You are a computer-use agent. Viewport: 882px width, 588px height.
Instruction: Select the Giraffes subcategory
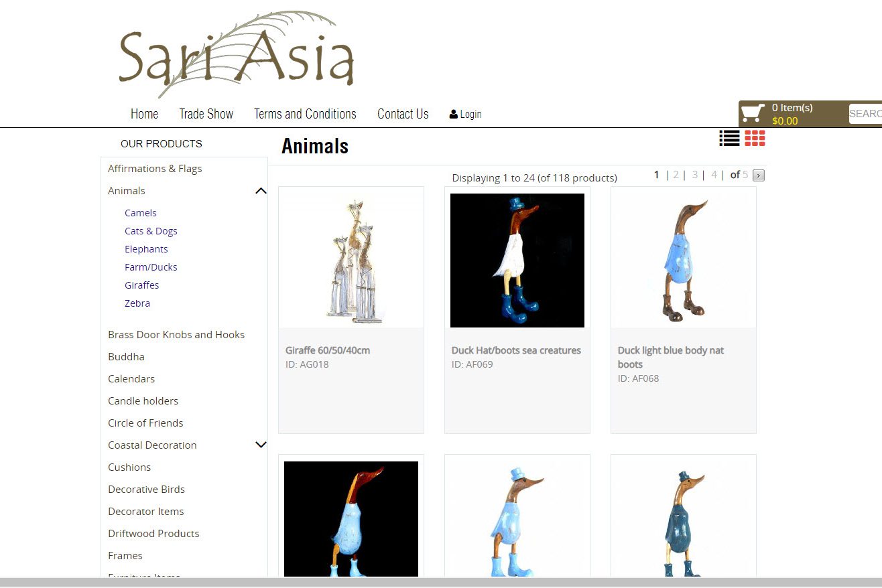point(141,285)
